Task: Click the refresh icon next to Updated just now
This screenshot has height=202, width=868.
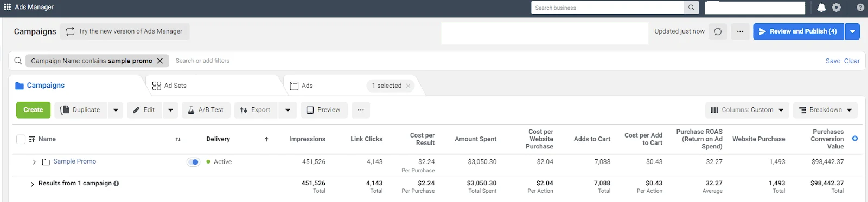Action: coord(718,31)
